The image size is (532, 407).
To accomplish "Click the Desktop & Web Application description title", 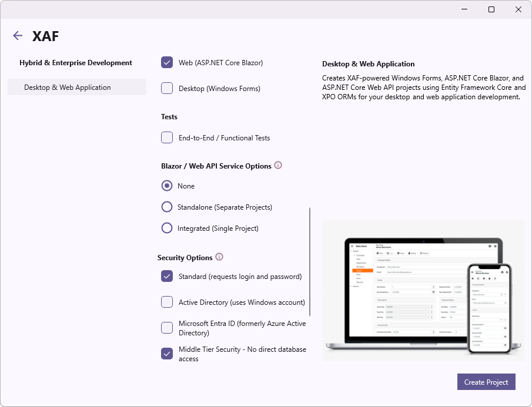I will tap(369, 63).
